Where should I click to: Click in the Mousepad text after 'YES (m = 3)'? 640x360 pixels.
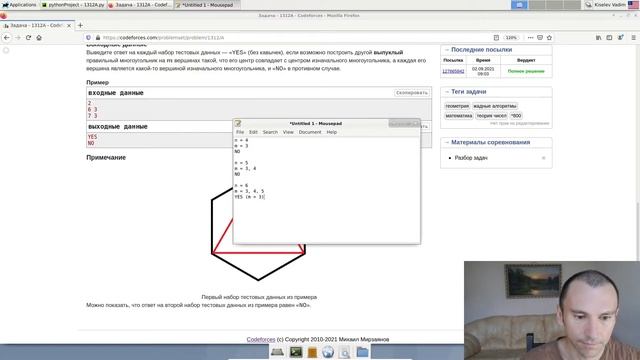point(266,197)
